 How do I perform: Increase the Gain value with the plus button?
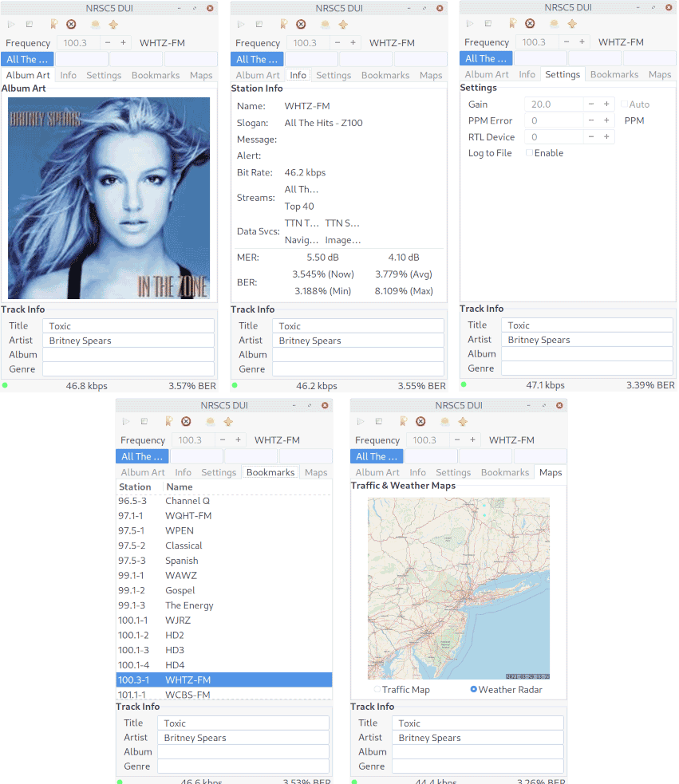[606, 104]
